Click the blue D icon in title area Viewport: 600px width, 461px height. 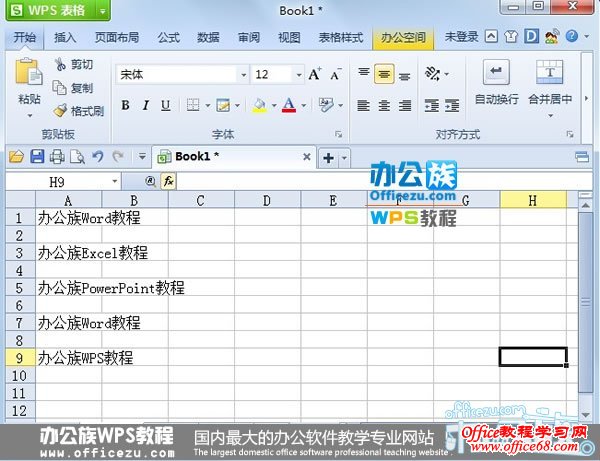click(531, 36)
